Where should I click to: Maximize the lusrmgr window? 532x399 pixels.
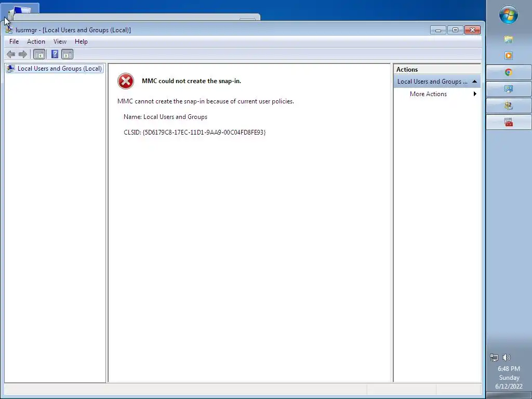tap(455, 30)
